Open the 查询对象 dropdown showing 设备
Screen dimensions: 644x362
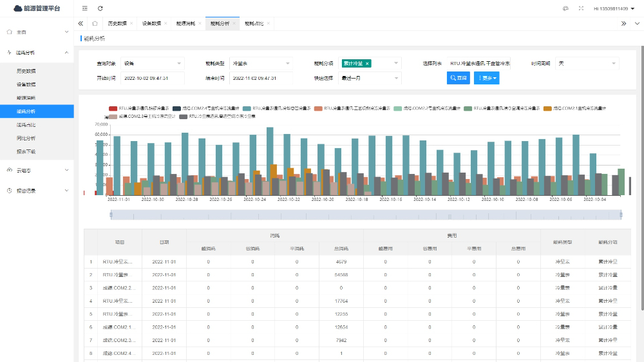(x=153, y=63)
